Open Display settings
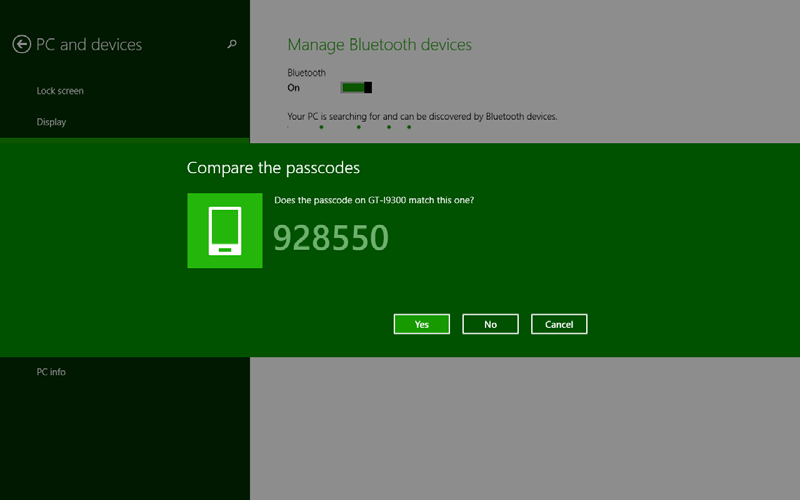800x500 pixels. pyautogui.click(x=52, y=122)
